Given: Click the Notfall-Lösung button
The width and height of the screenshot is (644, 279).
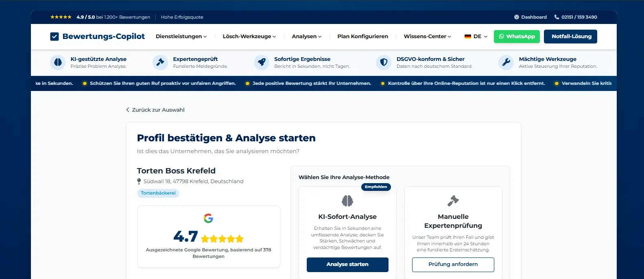Looking at the screenshot, I should [570, 37].
